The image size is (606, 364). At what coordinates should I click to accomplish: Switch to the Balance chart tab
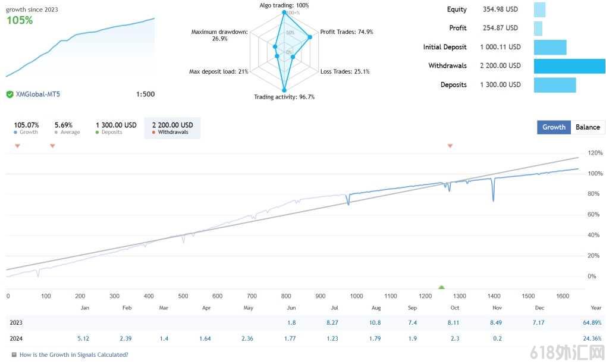[x=588, y=127]
